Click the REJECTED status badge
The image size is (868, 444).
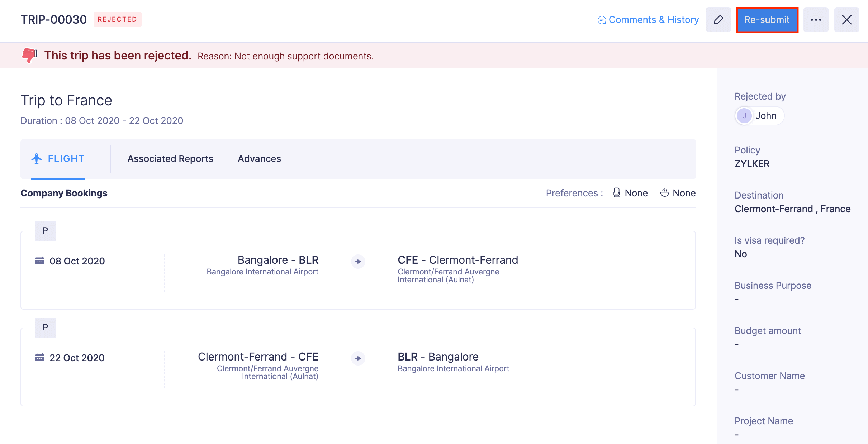[117, 19]
